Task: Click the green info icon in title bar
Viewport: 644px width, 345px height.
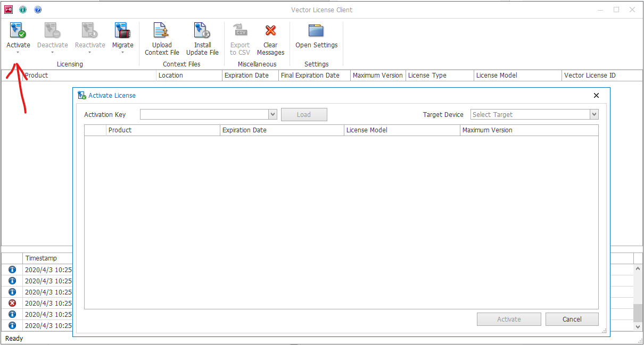Action: (x=23, y=10)
